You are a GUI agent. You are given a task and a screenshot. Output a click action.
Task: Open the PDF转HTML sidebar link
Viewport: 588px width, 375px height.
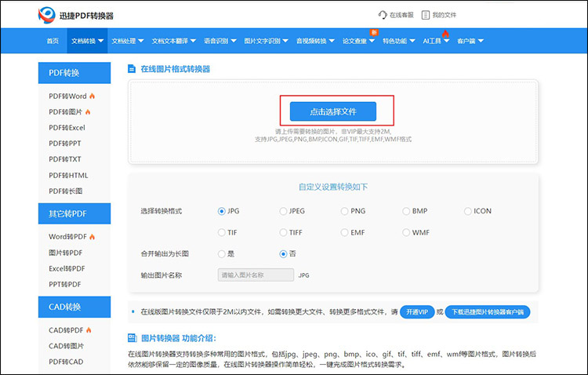click(x=68, y=175)
